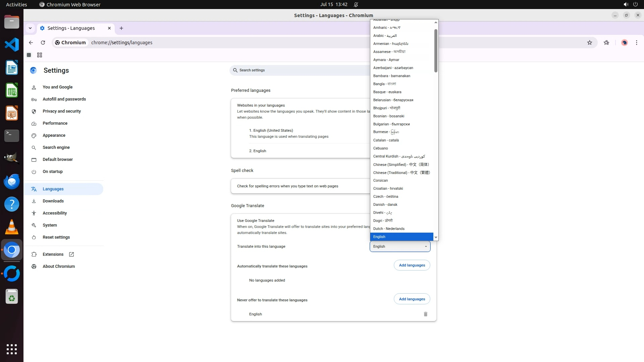Image resolution: width=644 pixels, height=362 pixels.
Task: Focus the Search settings field
Action: [299, 70]
